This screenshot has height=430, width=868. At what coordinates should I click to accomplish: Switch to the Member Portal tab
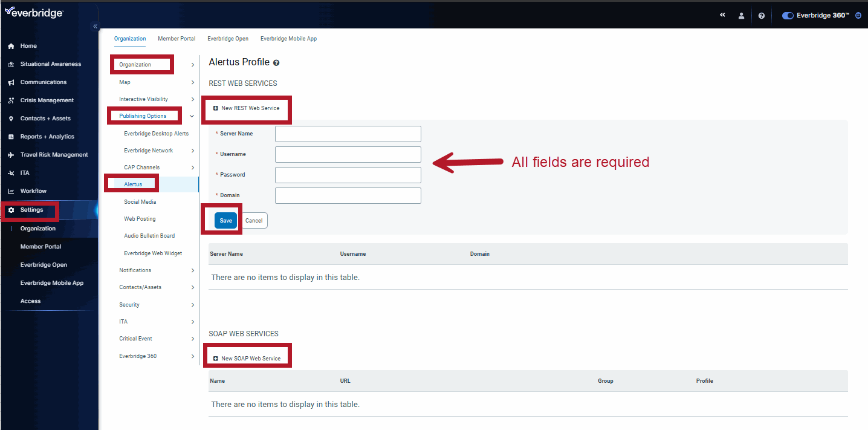(177, 39)
